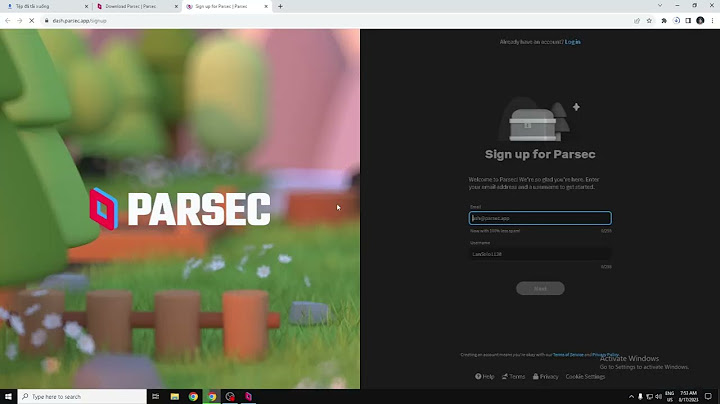
Task: Click the taskbar search box
Action: click(x=82, y=396)
